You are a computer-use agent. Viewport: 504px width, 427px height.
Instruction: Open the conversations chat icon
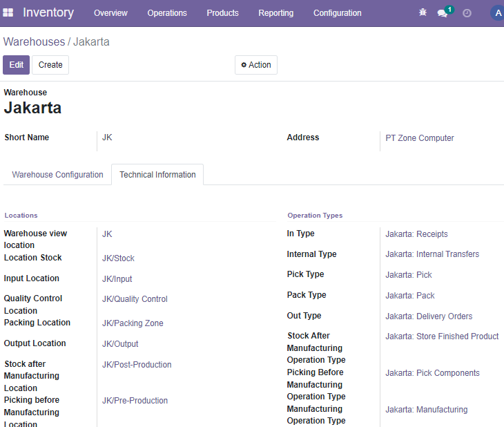443,13
